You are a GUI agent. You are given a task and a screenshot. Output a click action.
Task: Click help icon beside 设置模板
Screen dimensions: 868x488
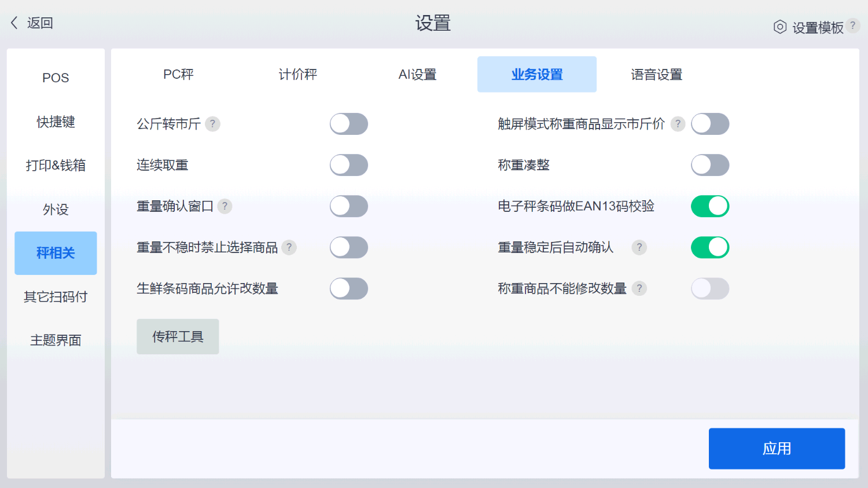[852, 25]
